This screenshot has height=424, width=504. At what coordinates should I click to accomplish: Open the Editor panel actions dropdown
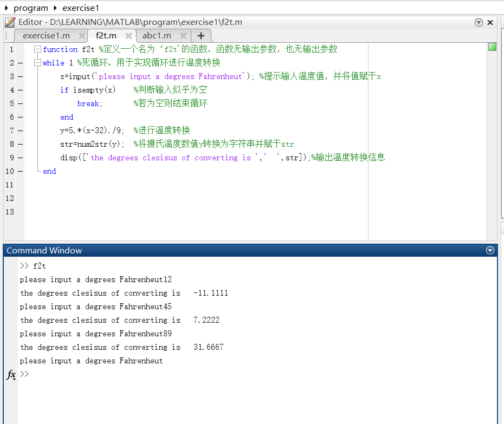[x=479, y=22]
